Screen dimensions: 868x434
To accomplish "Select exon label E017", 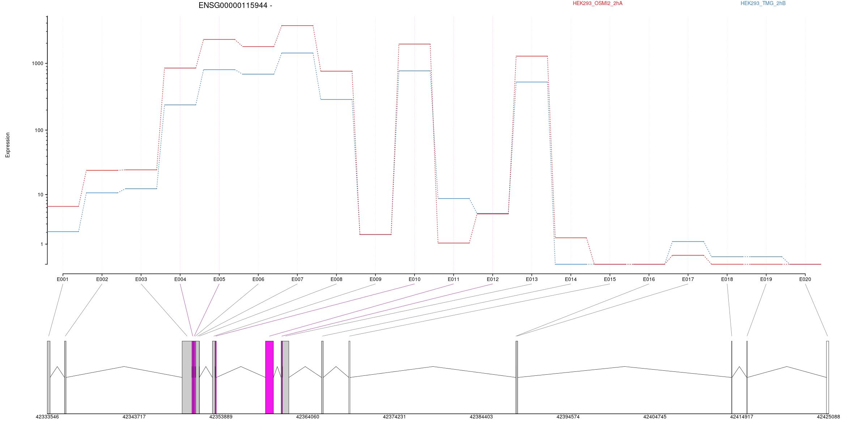I will click(x=688, y=279).
